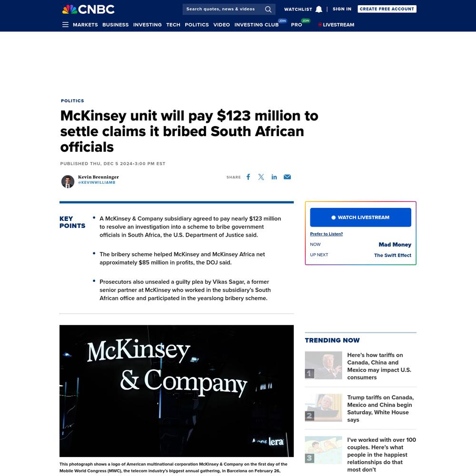Image resolution: width=476 pixels, height=476 pixels.
Task: Open trending story one thumbnail
Action: point(323,365)
